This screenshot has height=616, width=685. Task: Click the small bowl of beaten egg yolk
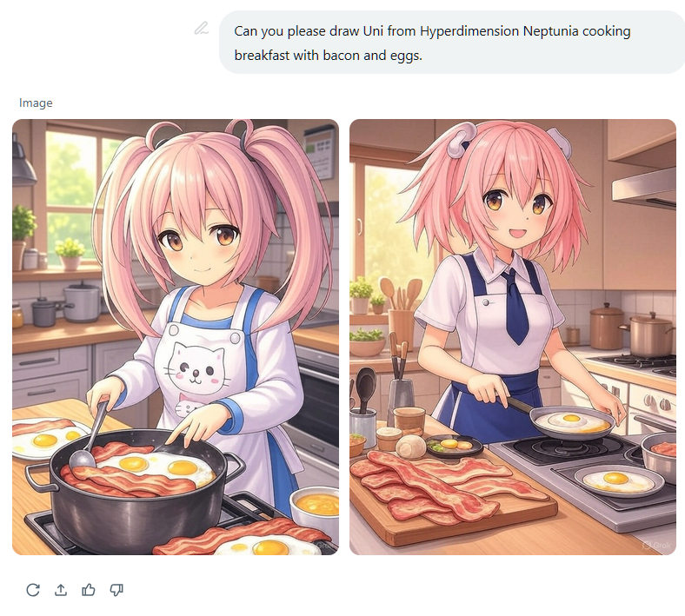point(315,507)
